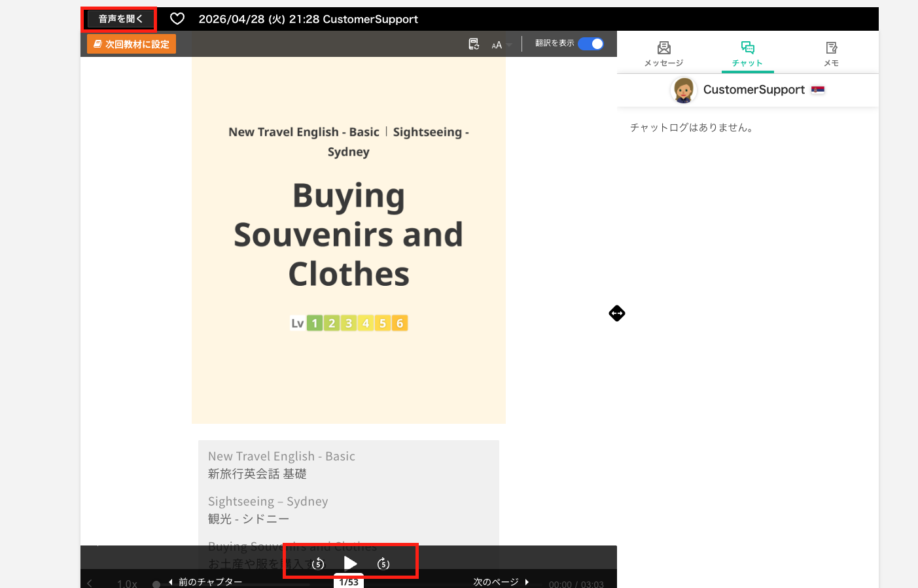Click the CustomerSupport tutor avatar
Screen dimensions: 918x588
click(x=683, y=90)
